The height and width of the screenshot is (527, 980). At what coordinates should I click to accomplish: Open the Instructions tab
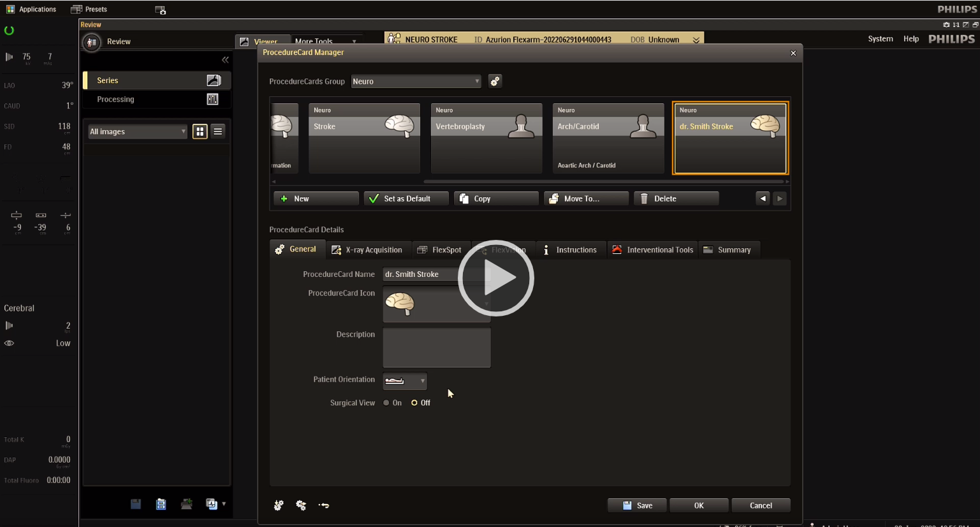(570, 249)
